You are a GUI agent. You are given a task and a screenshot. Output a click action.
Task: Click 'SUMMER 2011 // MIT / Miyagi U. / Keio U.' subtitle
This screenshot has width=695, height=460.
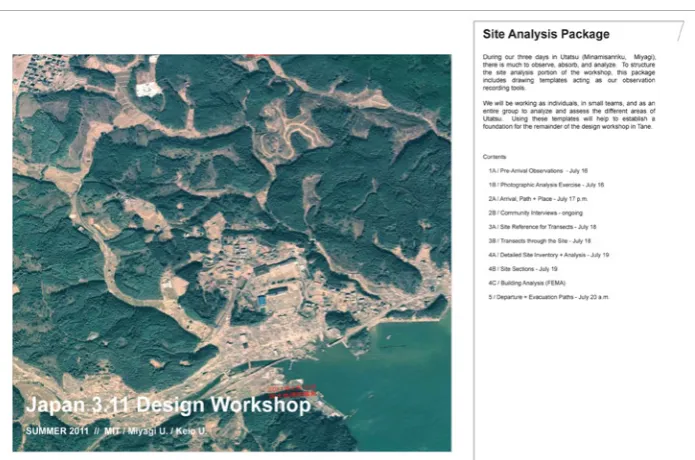[116, 431]
